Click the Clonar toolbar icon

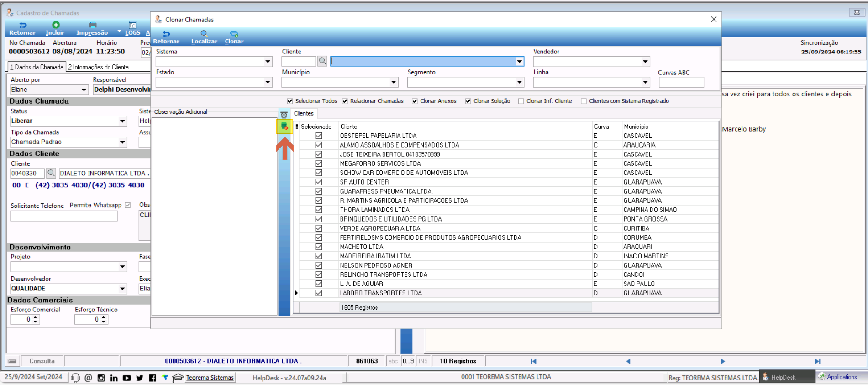point(234,34)
